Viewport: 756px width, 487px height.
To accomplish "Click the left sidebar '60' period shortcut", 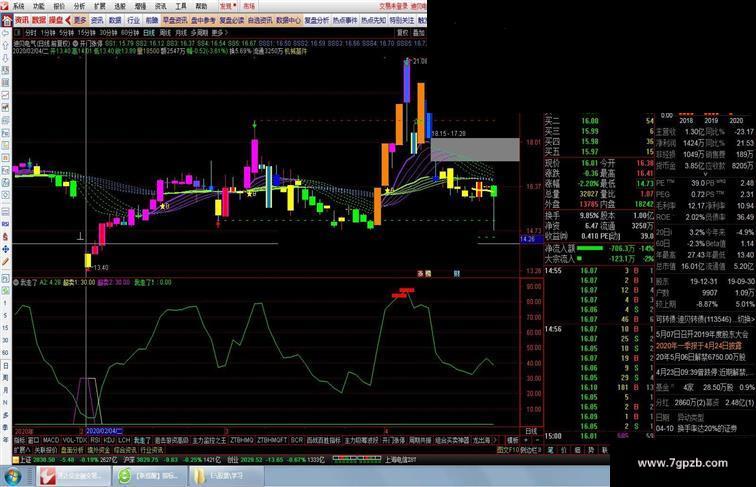I will 5,353.
